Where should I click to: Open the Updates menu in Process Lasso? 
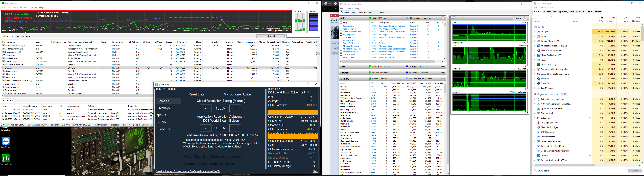(33, 8)
